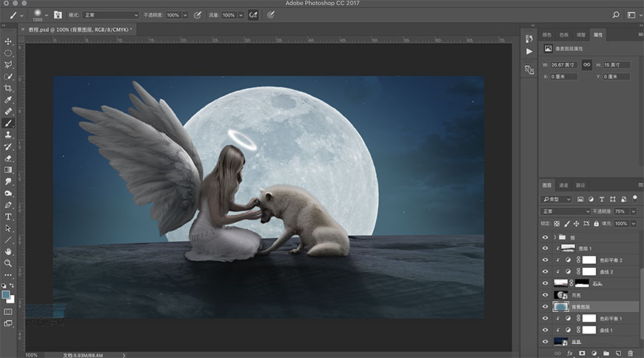Viewport: 644px width, 358px height.
Task: Open the brush opacity dropdown arrow
Action: point(185,15)
